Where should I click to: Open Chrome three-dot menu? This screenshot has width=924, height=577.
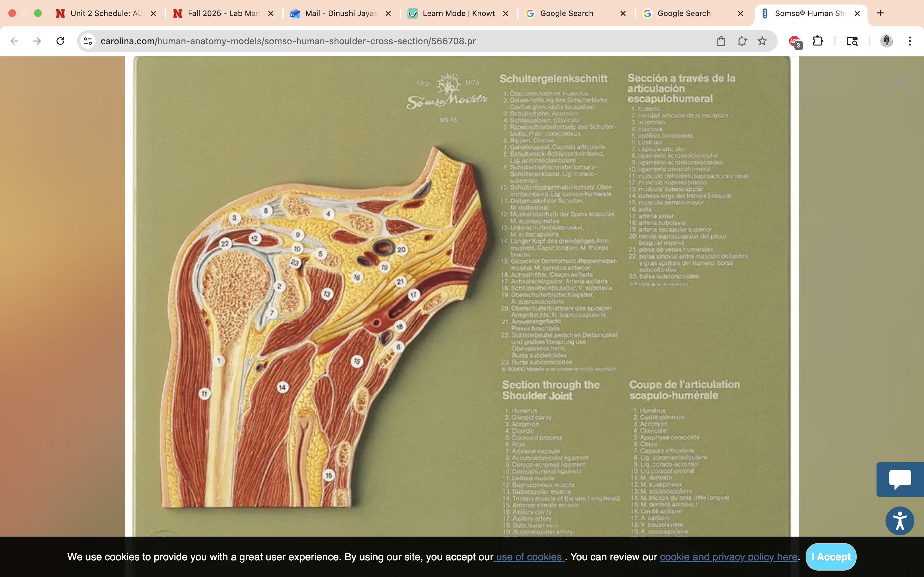[910, 41]
